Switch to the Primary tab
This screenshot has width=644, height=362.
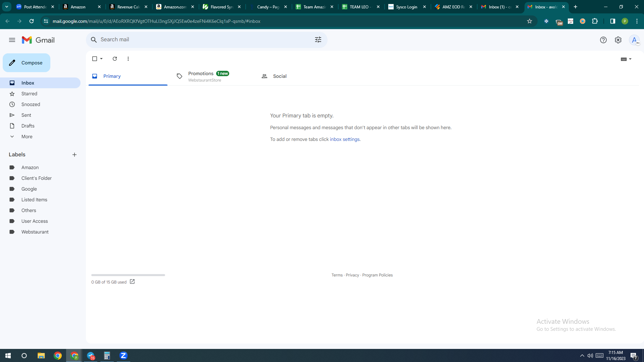coord(128,76)
